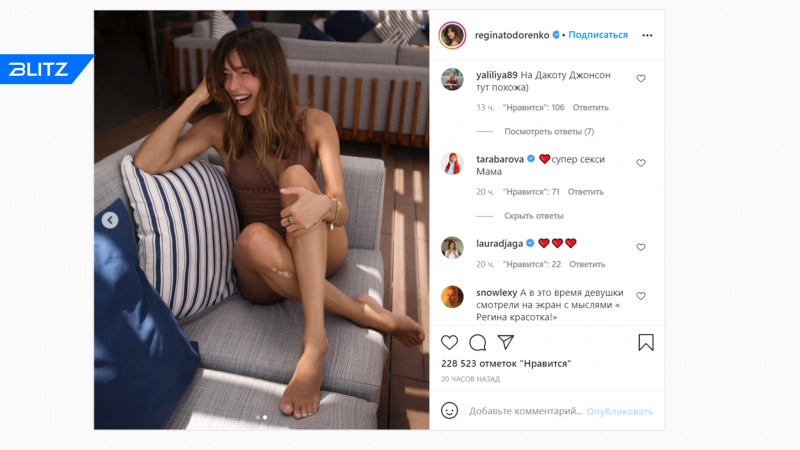Follow account via 'Подписаться'

click(598, 35)
